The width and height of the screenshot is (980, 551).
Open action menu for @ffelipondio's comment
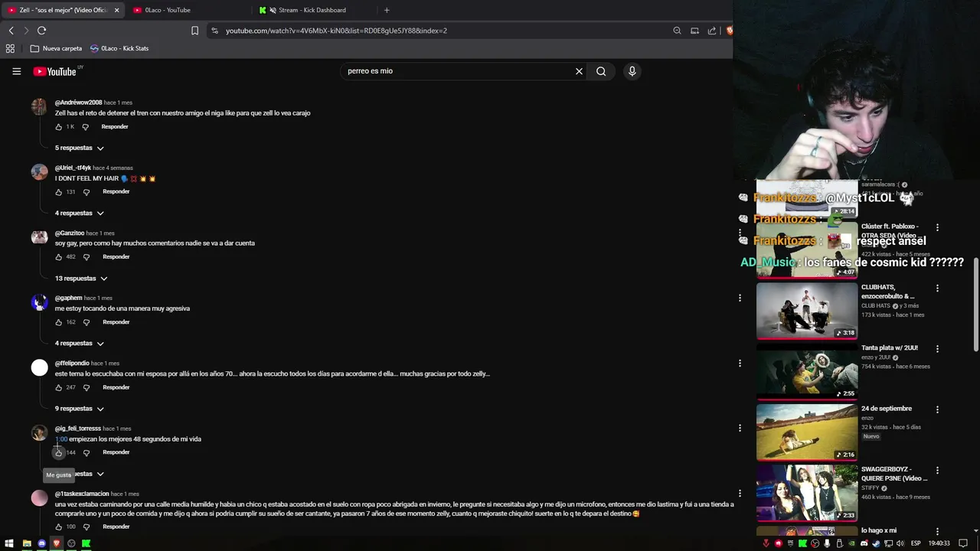click(x=740, y=363)
